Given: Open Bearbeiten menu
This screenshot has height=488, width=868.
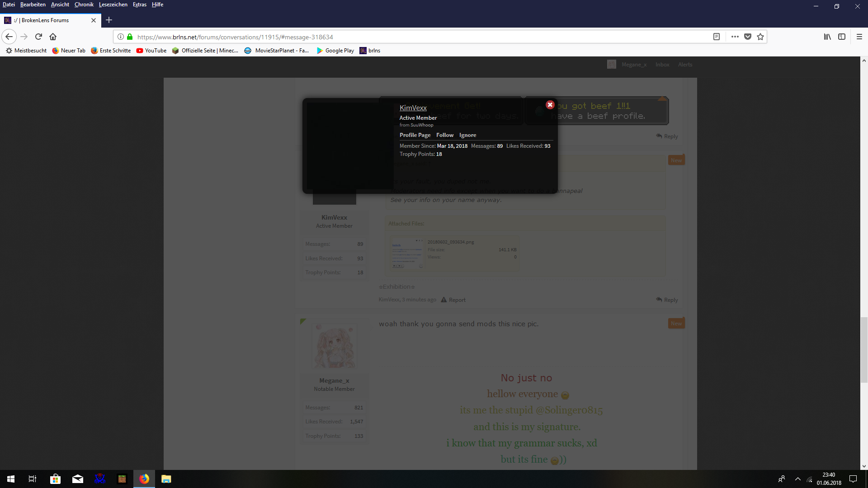Looking at the screenshot, I should tap(33, 5).
